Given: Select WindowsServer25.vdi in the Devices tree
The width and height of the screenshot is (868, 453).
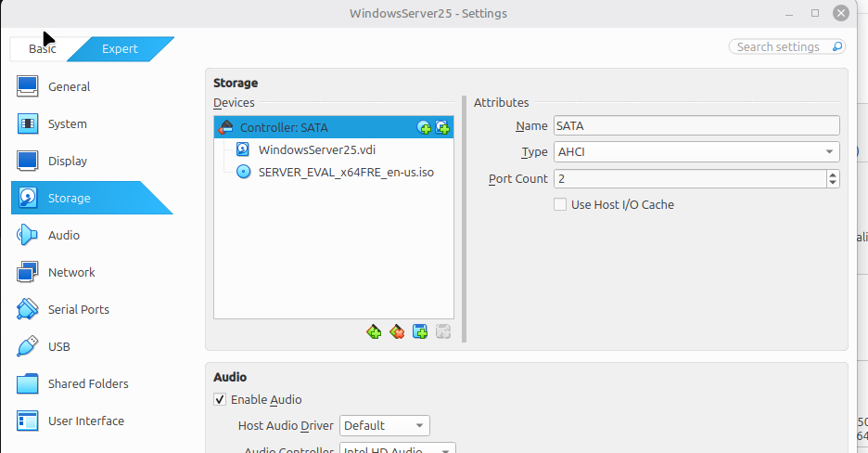Looking at the screenshot, I should tap(316, 149).
